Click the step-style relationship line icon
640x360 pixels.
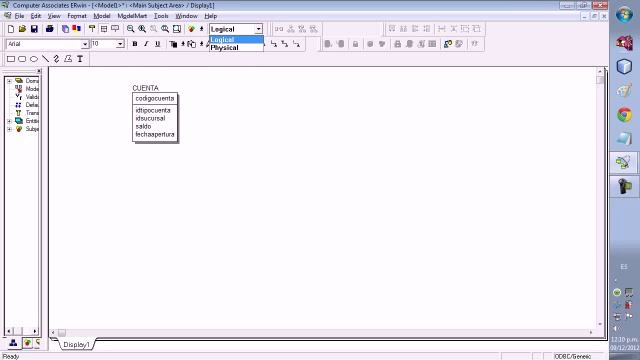273,44
